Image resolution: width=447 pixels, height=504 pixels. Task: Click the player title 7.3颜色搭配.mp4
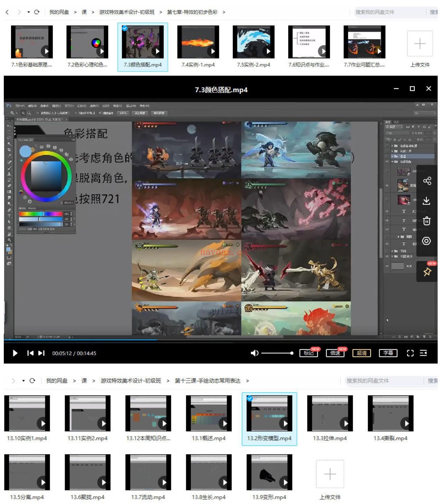(x=221, y=90)
